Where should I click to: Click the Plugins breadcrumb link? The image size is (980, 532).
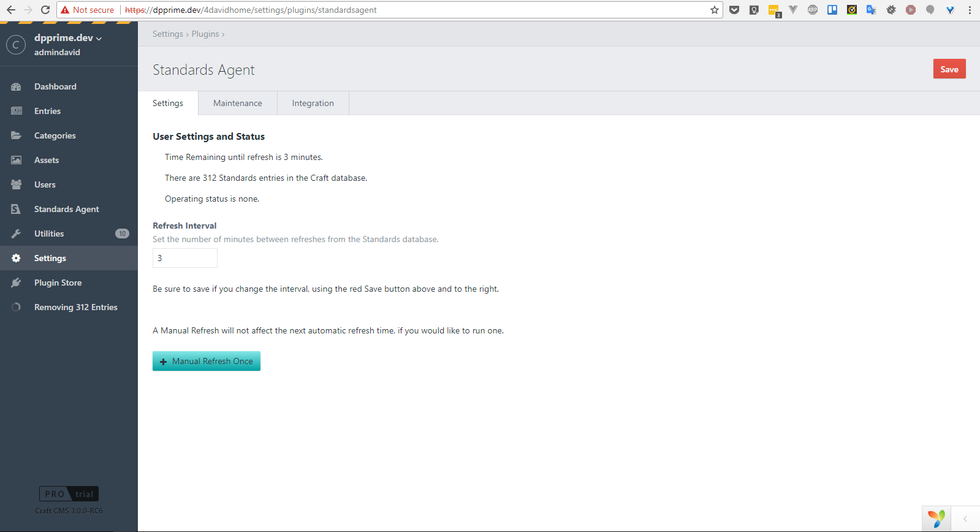pos(205,34)
